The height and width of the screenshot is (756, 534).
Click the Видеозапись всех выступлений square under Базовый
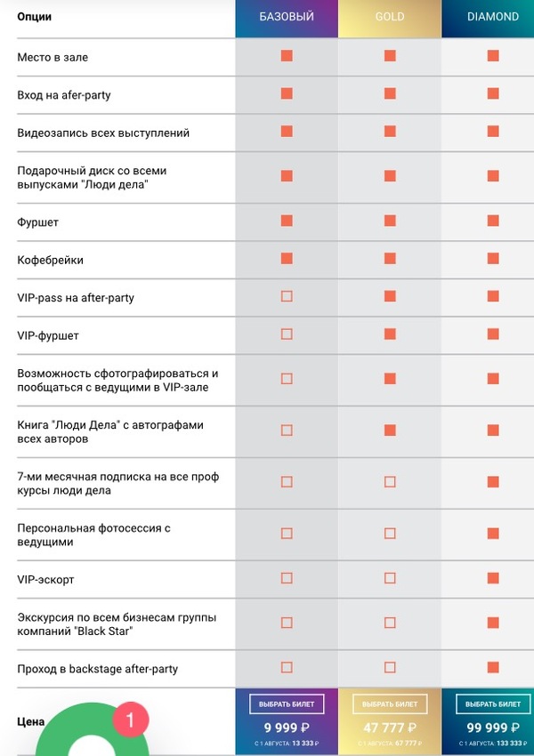pyautogui.click(x=287, y=132)
